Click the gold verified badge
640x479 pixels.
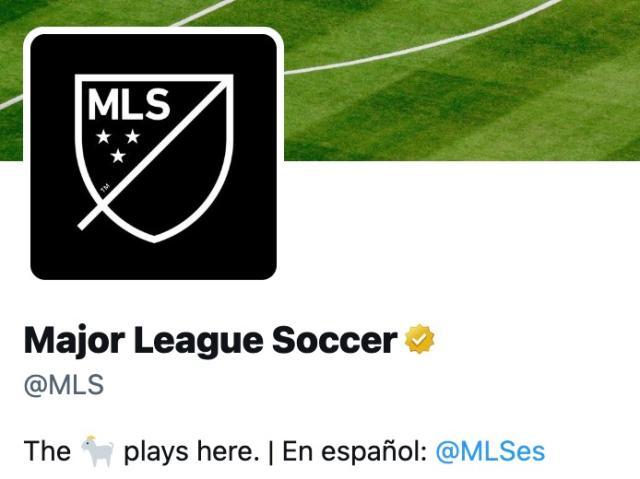(420, 339)
